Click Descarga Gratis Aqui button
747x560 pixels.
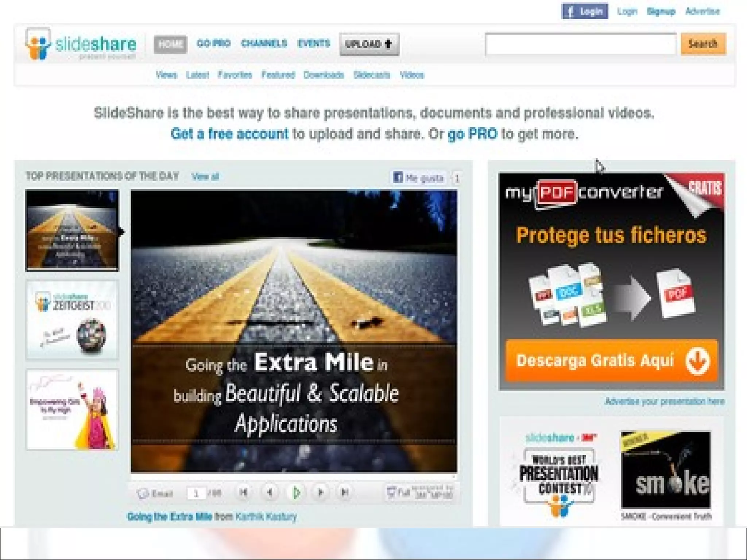(611, 361)
